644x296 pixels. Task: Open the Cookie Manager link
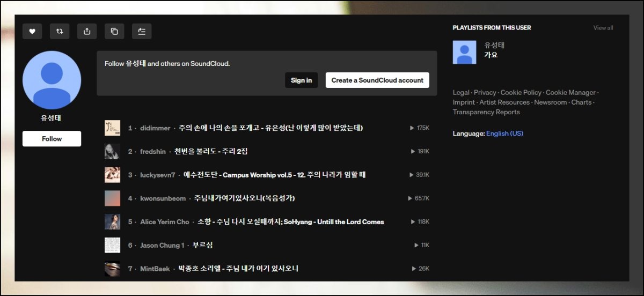tap(570, 93)
